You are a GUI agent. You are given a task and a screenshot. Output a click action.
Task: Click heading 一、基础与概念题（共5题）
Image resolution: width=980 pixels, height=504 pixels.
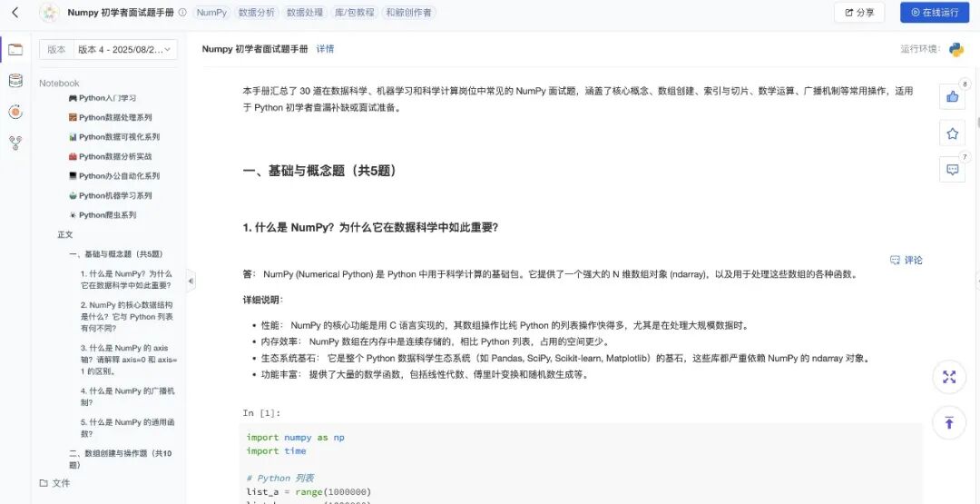point(318,170)
